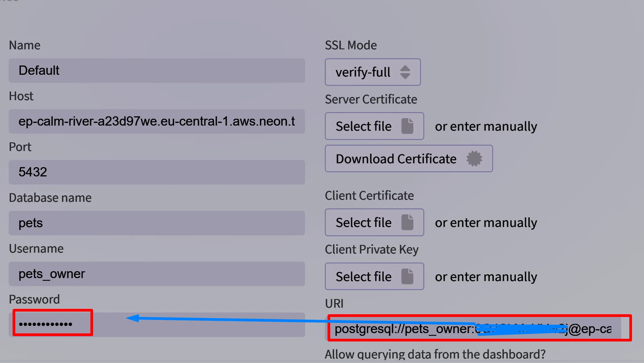Click the Database name field with pets
Image resolution: width=644 pixels, height=363 pixels.
click(x=157, y=223)
